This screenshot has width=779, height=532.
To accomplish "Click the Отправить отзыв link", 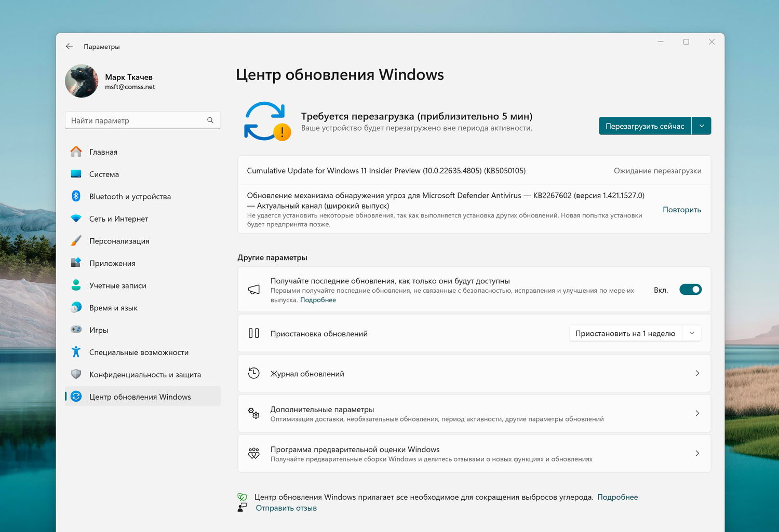I will [x=286, y=508].
